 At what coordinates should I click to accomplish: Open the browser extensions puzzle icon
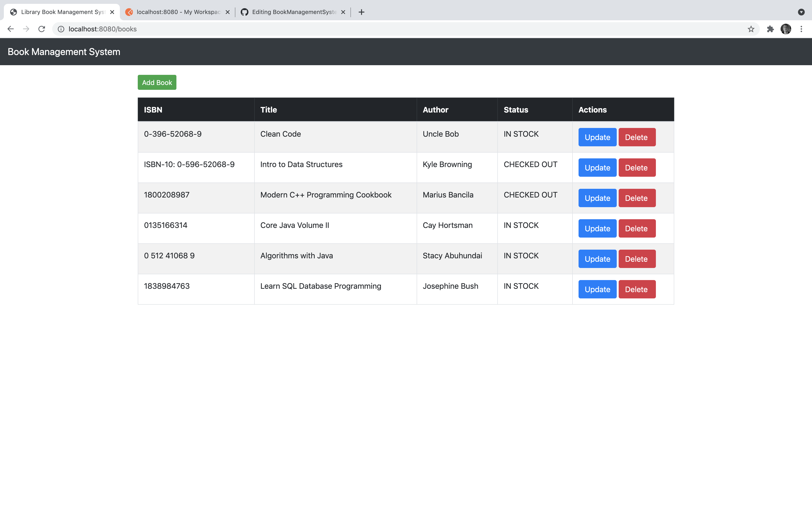770,29
